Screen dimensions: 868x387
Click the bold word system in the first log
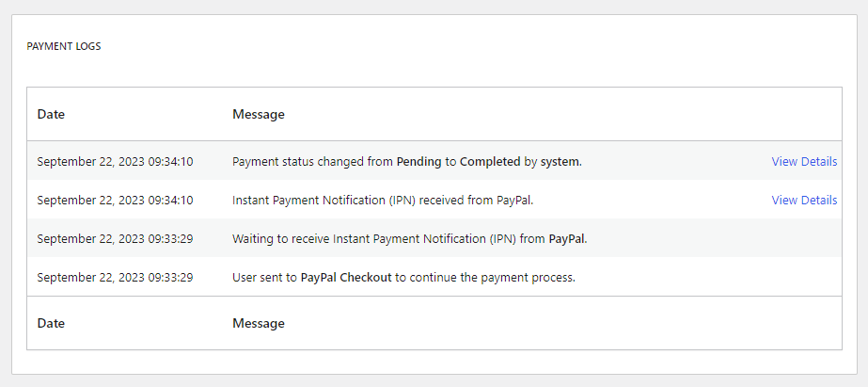coord(560,162)
